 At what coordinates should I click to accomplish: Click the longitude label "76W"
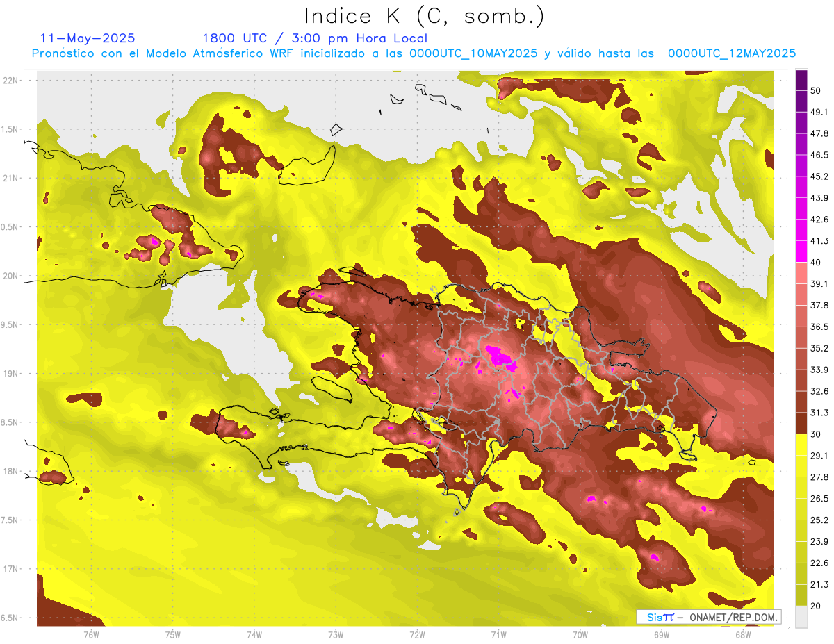pyautogui.click(x=91, y=634)
